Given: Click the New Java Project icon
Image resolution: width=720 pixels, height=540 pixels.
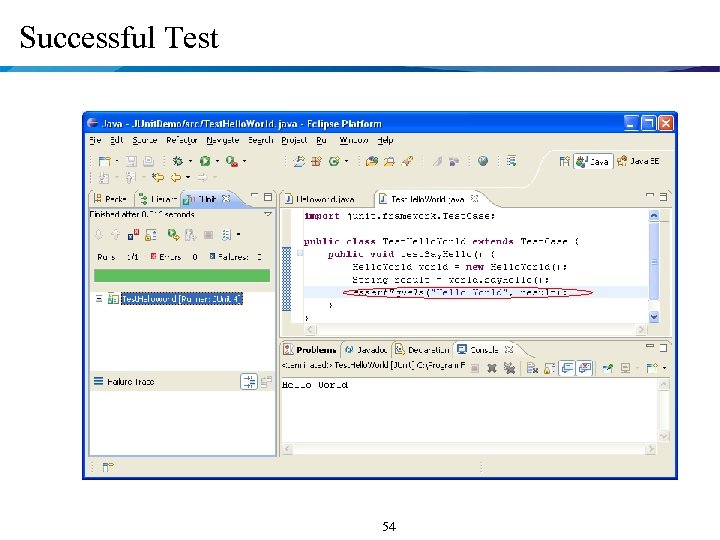Looking at the screenshot, I should (x=299, y=161).
